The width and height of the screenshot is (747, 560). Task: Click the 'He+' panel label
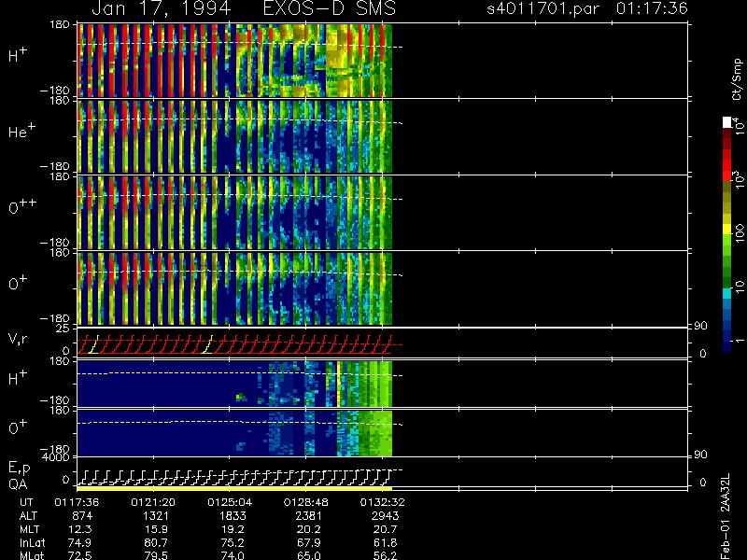pos(21,130)
